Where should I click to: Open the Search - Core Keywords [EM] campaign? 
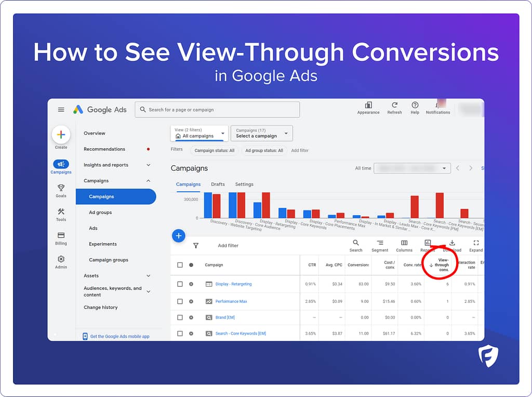pyautogui.click(x=241, y=334)
